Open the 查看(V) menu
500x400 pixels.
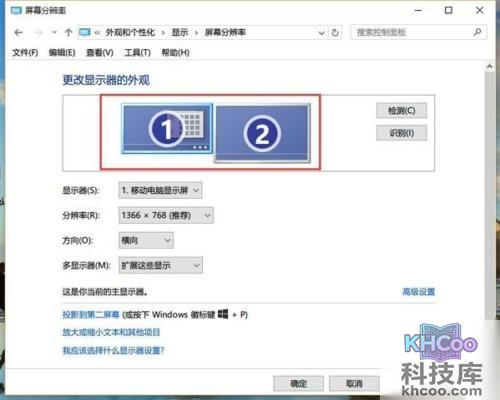click(x=100, y=53)
